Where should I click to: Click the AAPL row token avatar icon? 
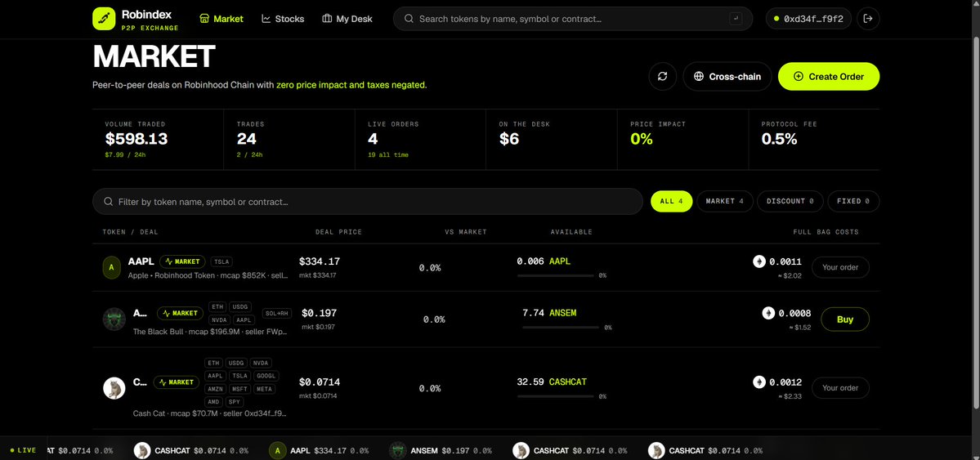click(111, 267)
